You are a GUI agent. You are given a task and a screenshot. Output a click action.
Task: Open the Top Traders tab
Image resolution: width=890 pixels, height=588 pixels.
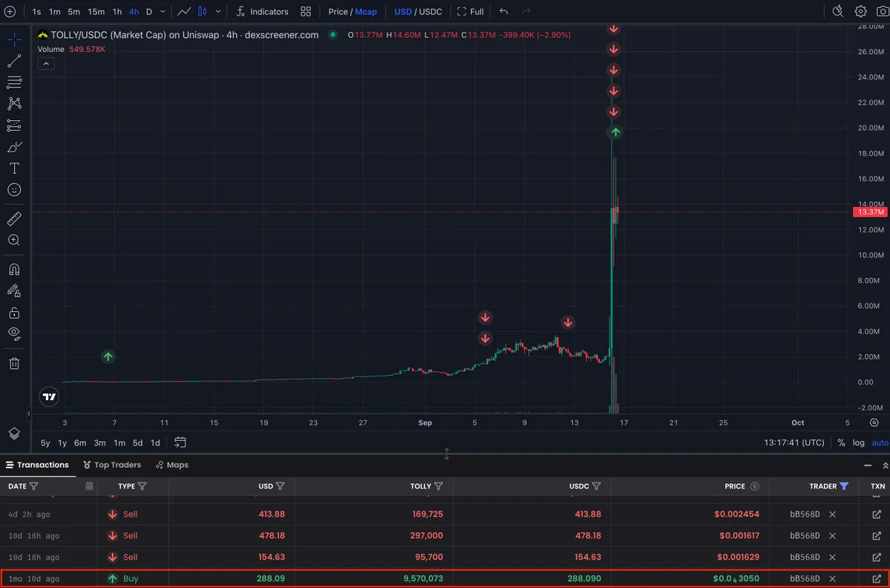(112, 465)
